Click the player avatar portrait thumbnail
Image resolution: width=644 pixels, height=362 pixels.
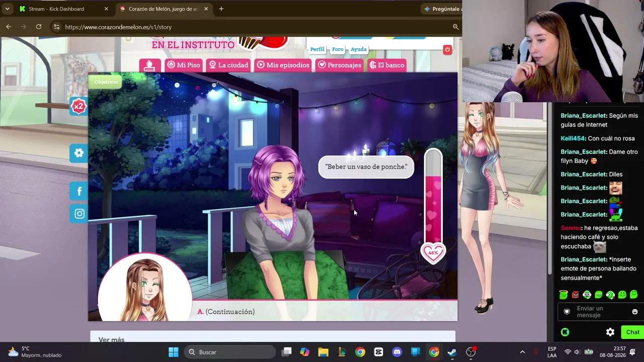pyautogui.click(x=145, y=287)
